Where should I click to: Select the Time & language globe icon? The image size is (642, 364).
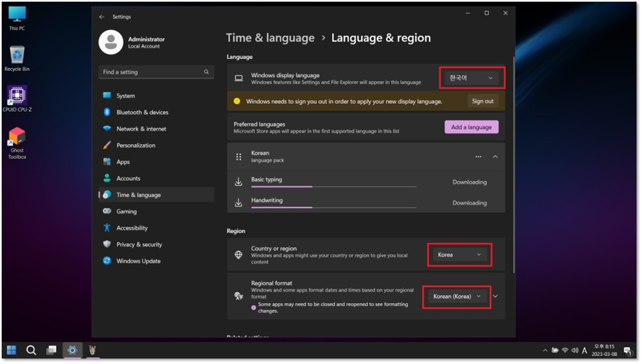point(107,195)
